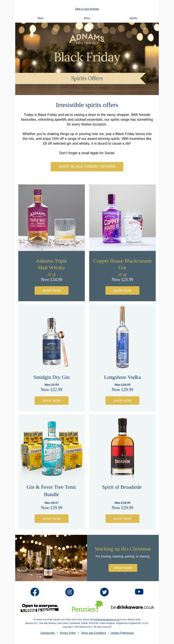The image size is (174, 644).
Task: Click the Open to everyone logo
Action: point(40,608)
